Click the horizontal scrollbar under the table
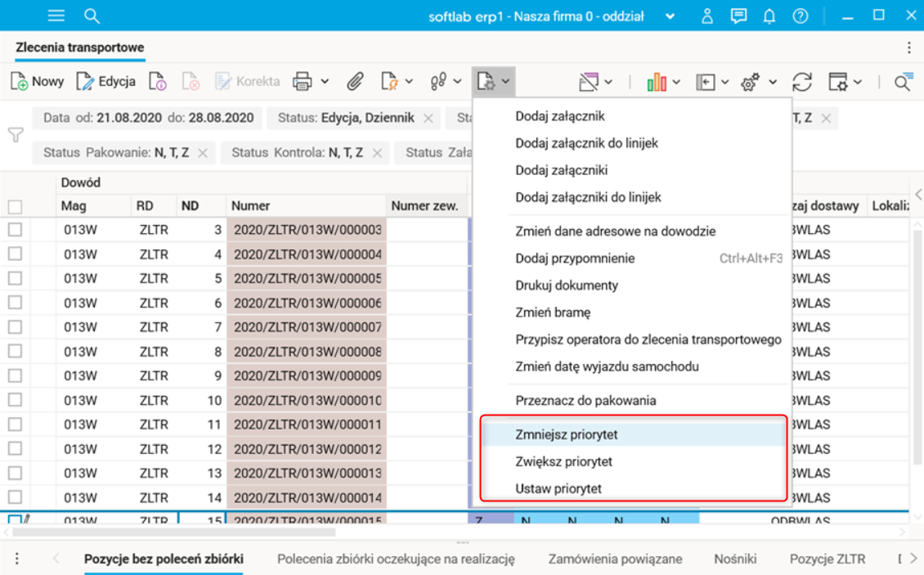Viewport: 924px width, 575px height. [x=174, y=532]
